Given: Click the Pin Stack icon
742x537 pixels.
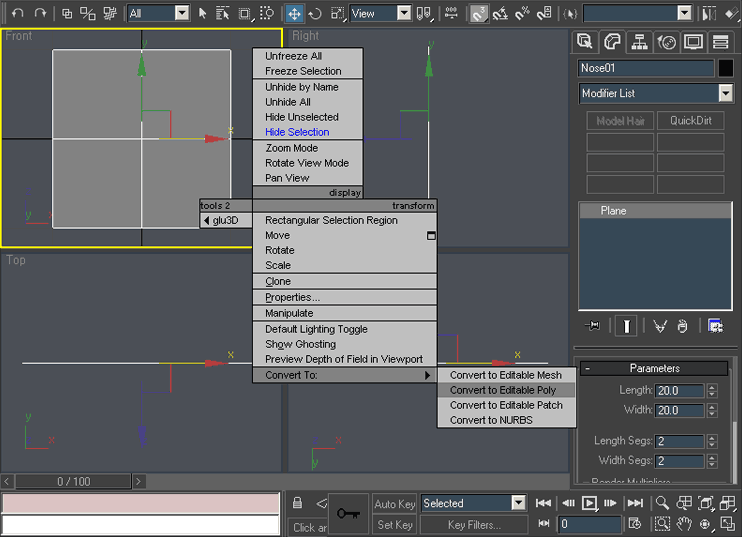Looking at the screenshot, I should point(593,326).
